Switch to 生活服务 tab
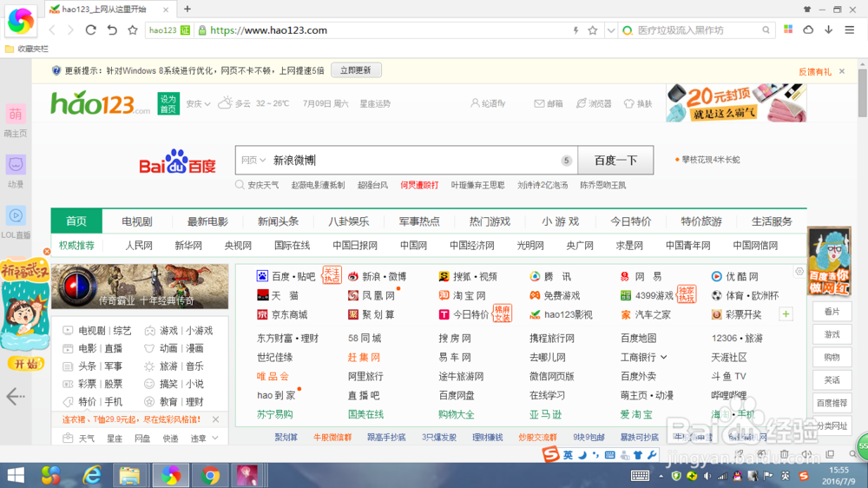Screen dimensions: 868x488 click(x=772, y=221)
